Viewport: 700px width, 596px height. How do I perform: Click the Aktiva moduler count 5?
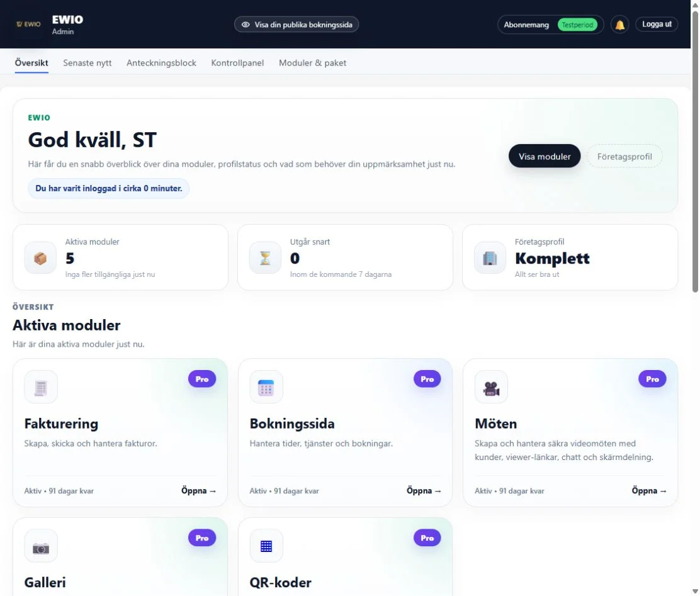click(x=70, y=258)
